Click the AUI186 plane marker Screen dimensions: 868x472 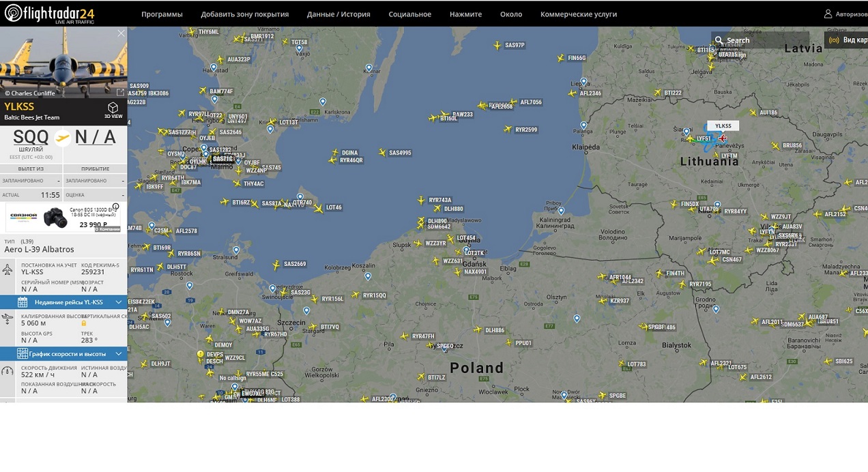(x=752, y=113)
